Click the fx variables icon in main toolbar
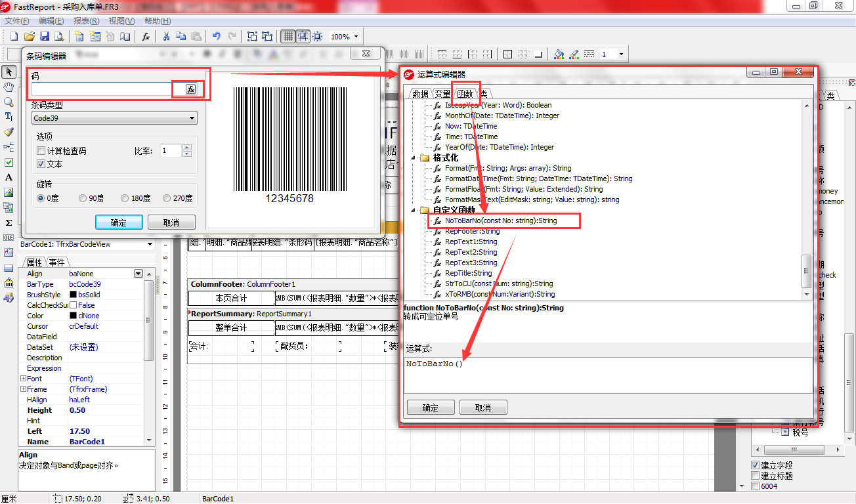Screen dimensions: 856x504 click(146, 37)
